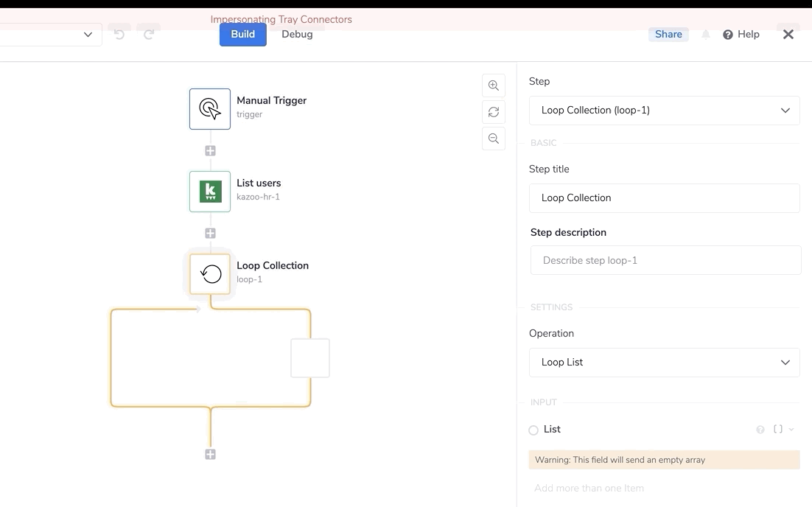The height and width of the screenshot is (507, 812).
Task: Select the Kazoo HR List users step icon
Action: 210,192
